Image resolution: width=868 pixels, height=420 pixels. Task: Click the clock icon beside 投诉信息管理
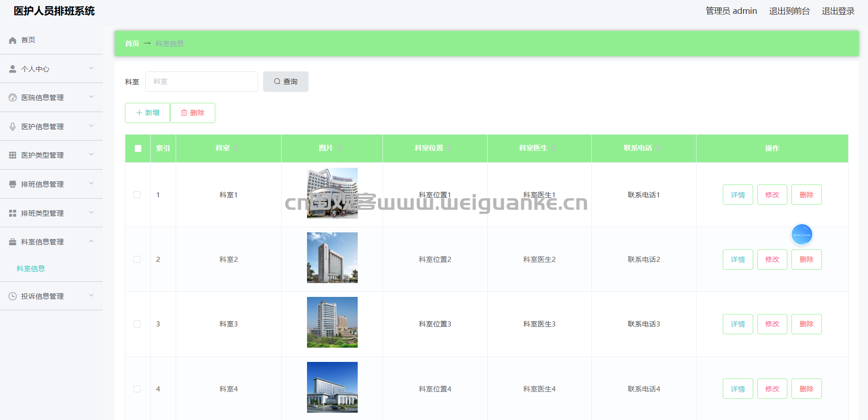pos(13,296)
